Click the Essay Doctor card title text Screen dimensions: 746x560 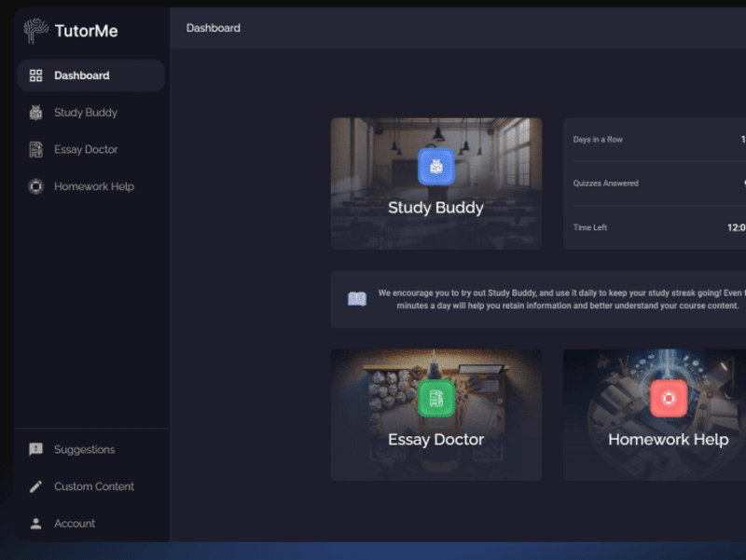[435, 439]
